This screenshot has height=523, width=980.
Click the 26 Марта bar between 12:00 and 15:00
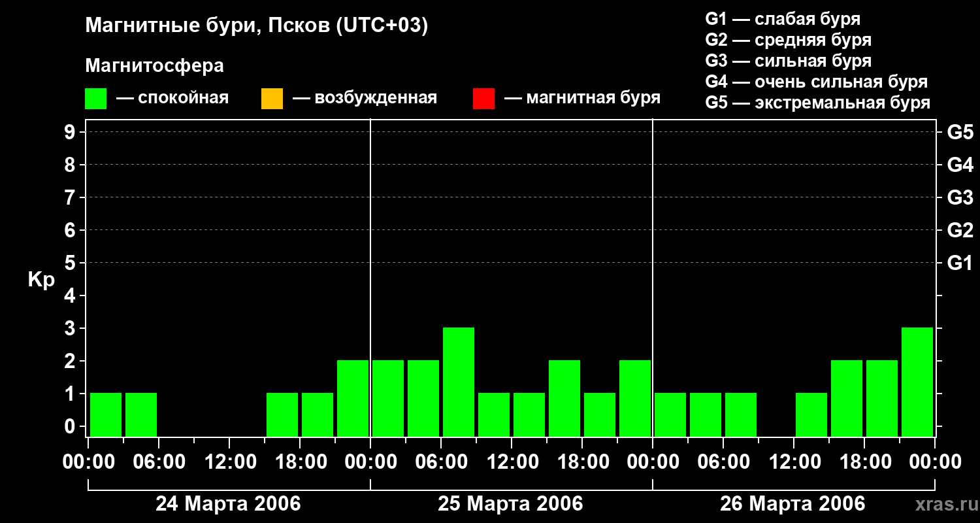pyautogui.click(x=811, y=414)
